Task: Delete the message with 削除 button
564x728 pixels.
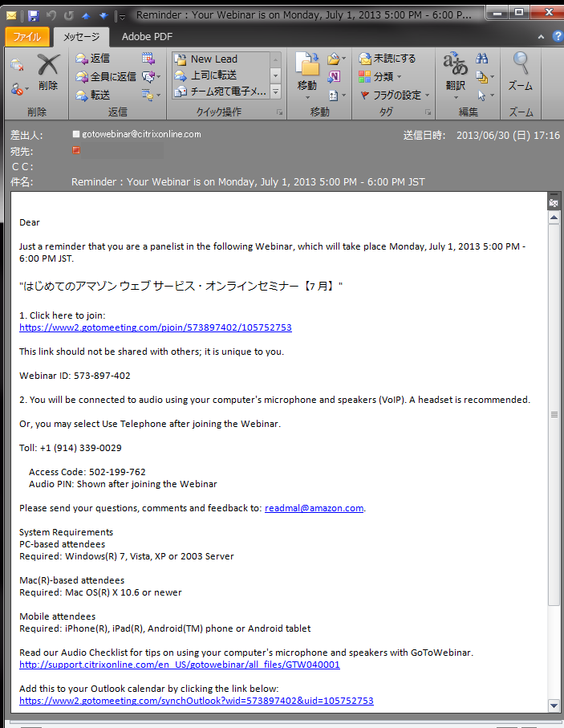Action: pos(48,72)
